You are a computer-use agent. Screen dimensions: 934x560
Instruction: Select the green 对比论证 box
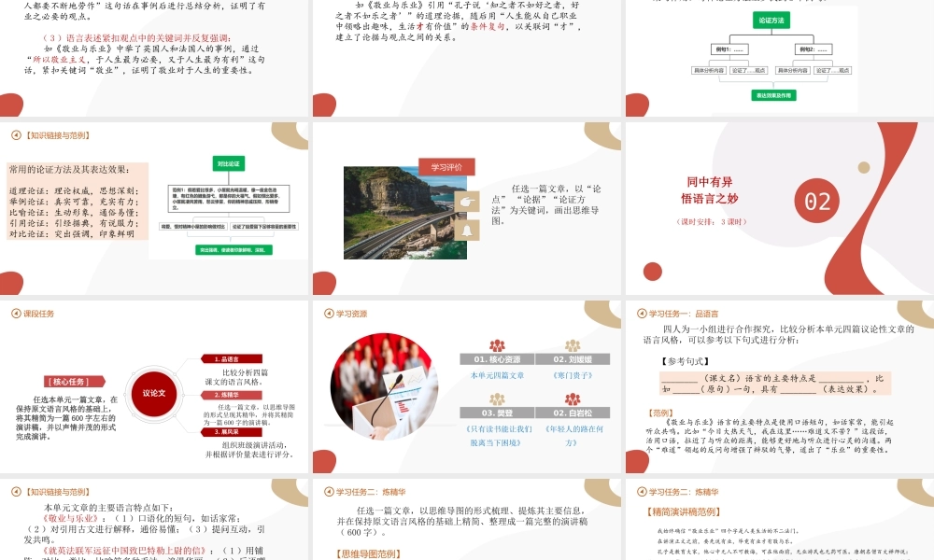click(229, 163)
